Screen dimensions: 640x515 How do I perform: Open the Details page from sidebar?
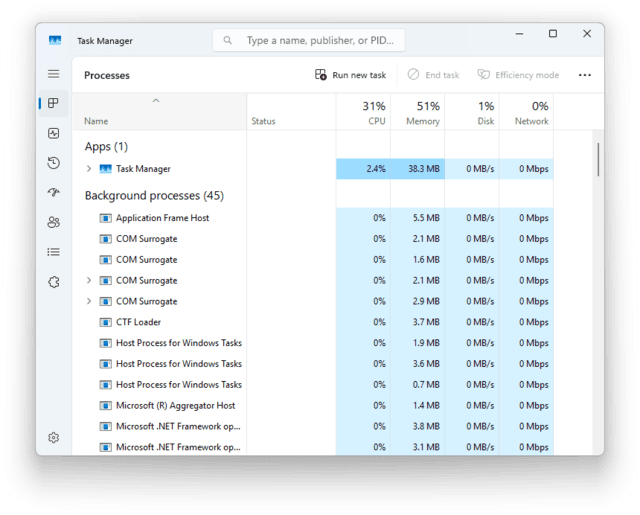(x=53, y=252)
